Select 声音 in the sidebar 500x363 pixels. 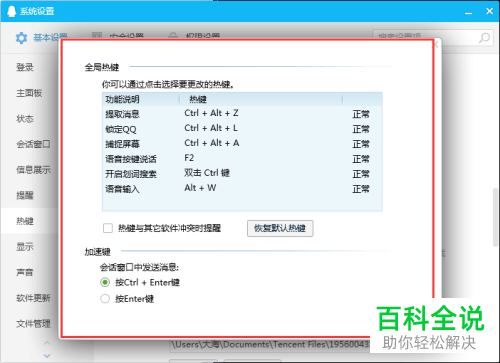[25, 272]
